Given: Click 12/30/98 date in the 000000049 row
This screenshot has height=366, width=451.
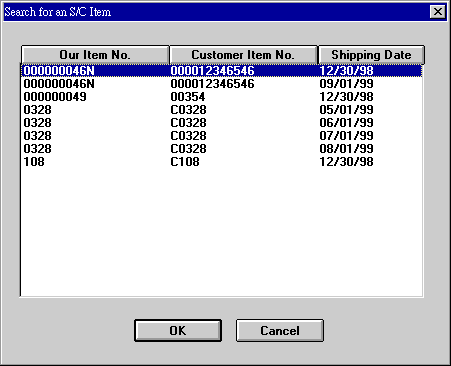Looking at the screenshot, I should [346, 97].
